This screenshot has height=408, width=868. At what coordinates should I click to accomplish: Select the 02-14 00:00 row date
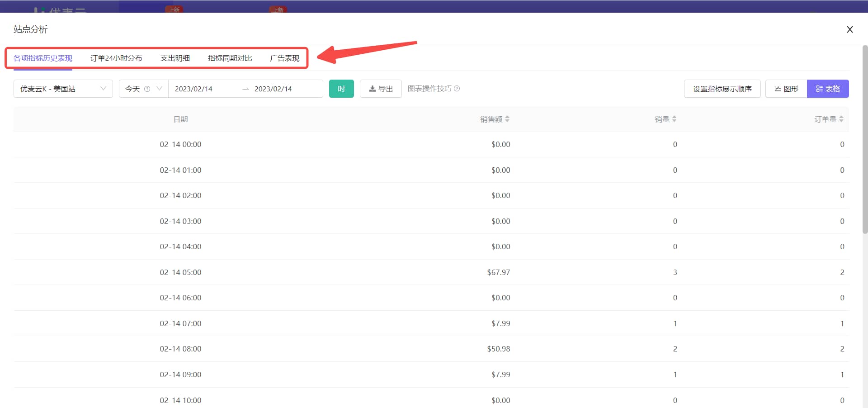click(x=180, y=144)
